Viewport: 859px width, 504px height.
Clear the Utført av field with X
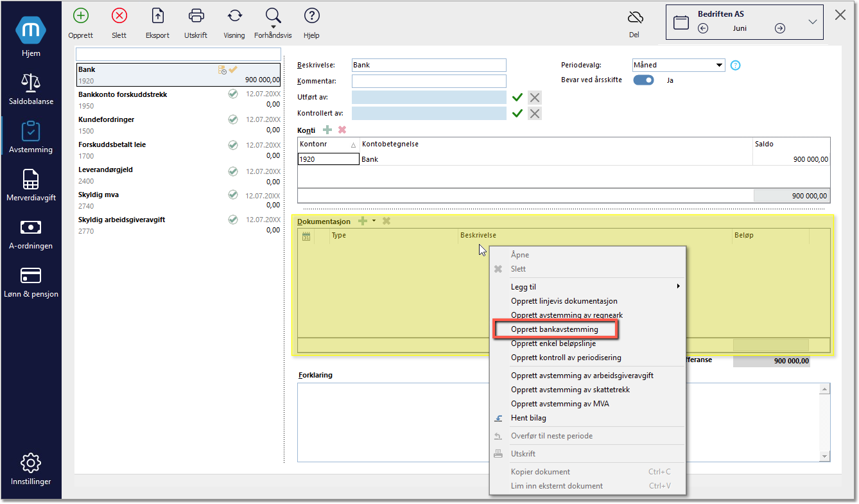(x=535, y=97)
